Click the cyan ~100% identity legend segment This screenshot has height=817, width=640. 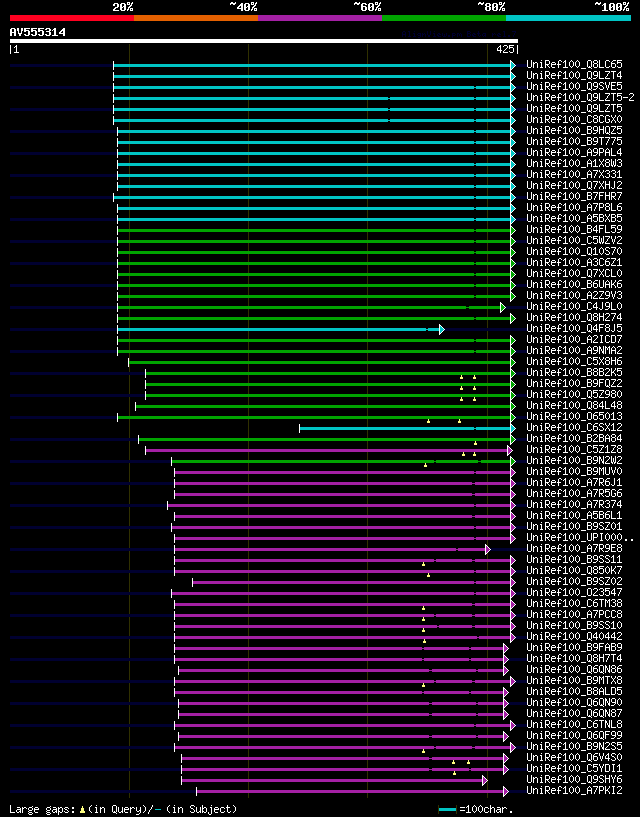[569, 18]
